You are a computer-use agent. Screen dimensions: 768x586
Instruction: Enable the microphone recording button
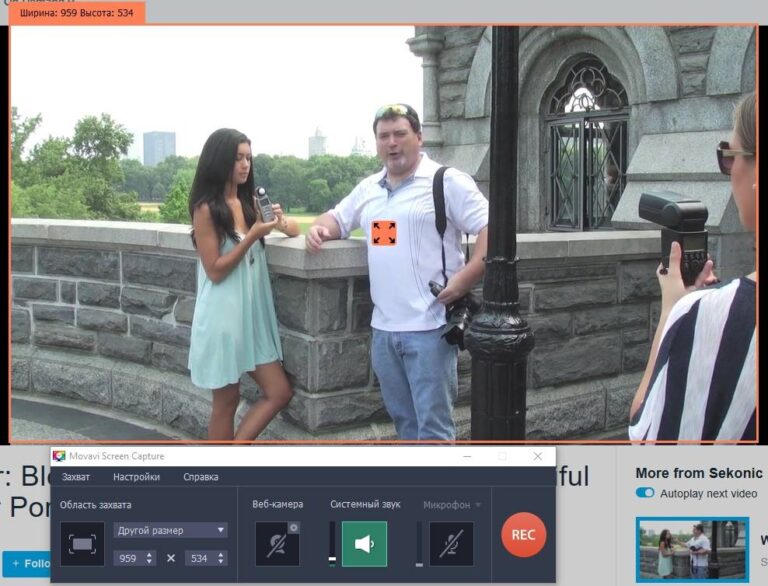coord(451,544)
